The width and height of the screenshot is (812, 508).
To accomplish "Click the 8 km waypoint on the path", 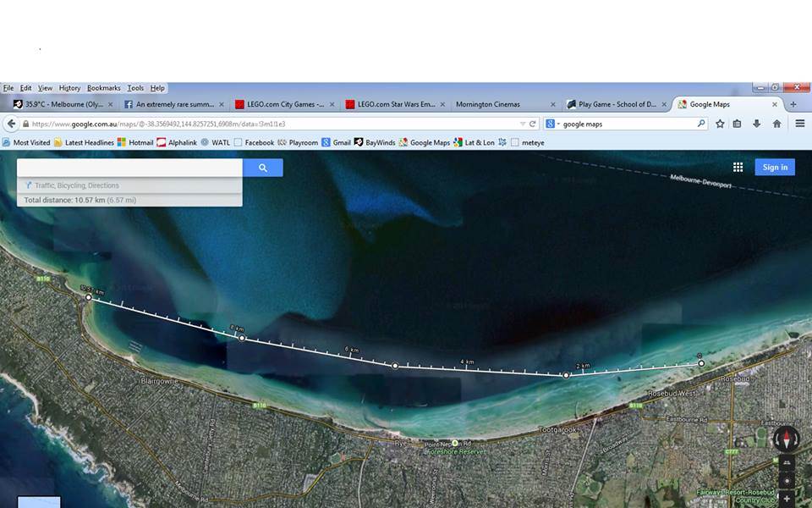I will pos(242,338).
